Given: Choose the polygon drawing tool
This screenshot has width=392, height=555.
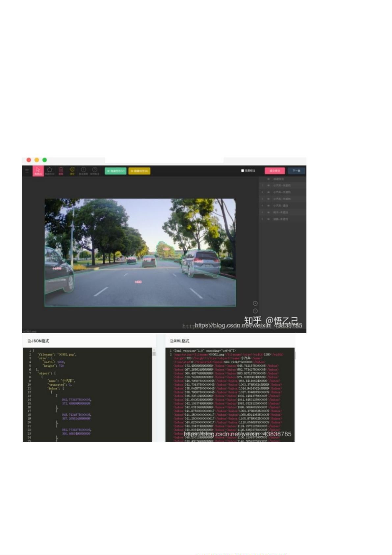Looking at the screenshot, I should click(x=49, y=171).
